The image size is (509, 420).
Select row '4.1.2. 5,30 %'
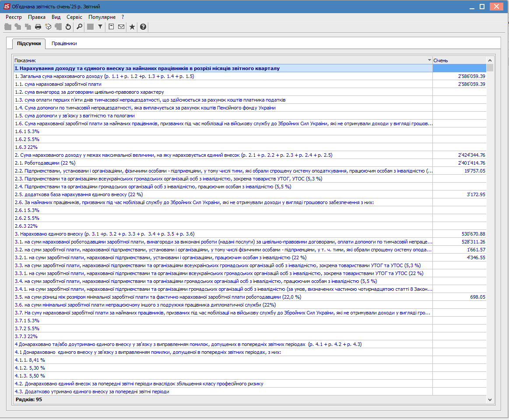pos(250,368)
